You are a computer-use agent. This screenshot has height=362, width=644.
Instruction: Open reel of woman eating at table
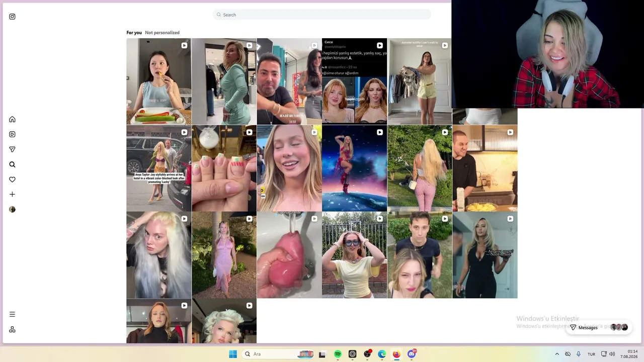[x=158, y=81]
